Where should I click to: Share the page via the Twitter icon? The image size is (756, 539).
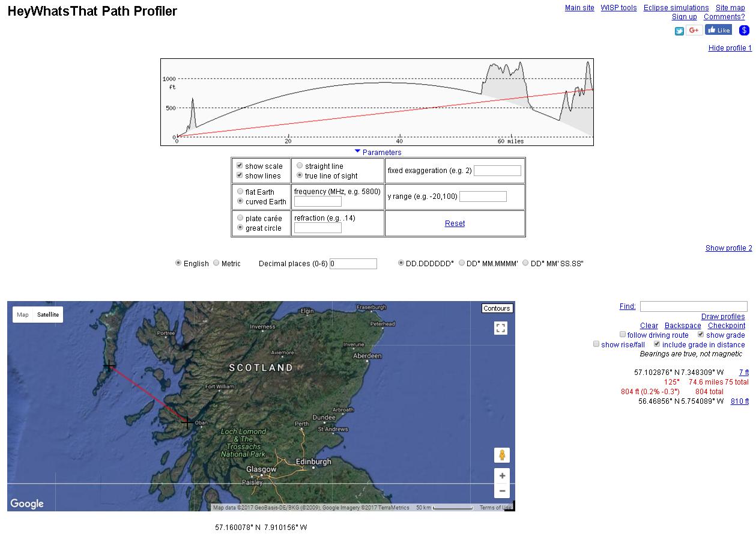pos(679,31)
